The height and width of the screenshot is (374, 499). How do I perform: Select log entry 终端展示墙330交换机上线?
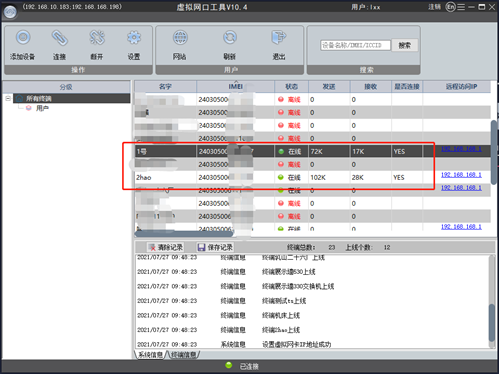(298, 286)
